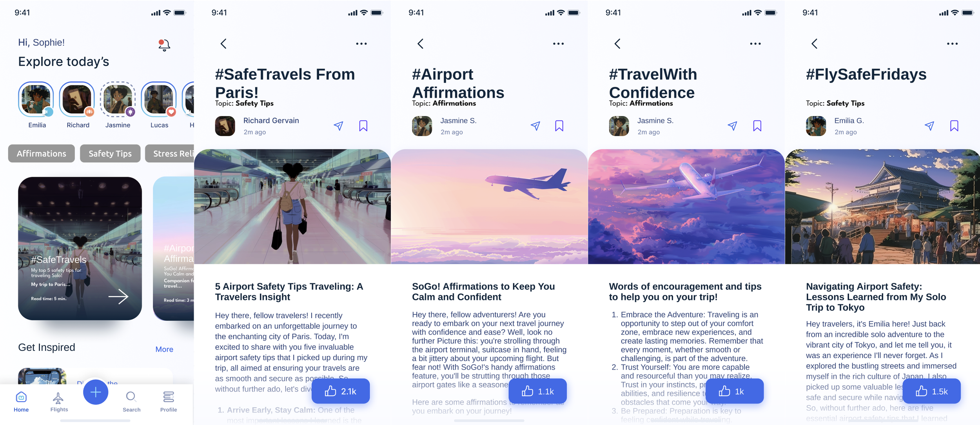The height and width of the screenshot is (425, 980).
Task: Tap the blue plus create button
Action: point(96,392)
